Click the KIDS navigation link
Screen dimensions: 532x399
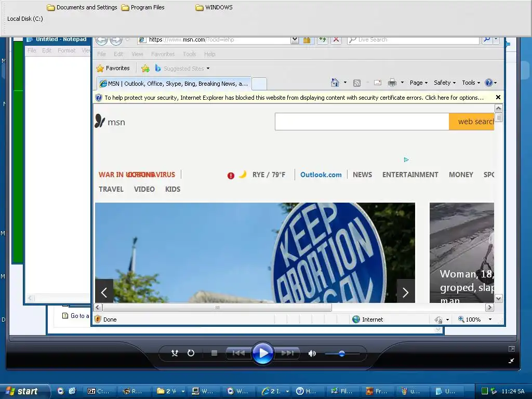(172, 189)
